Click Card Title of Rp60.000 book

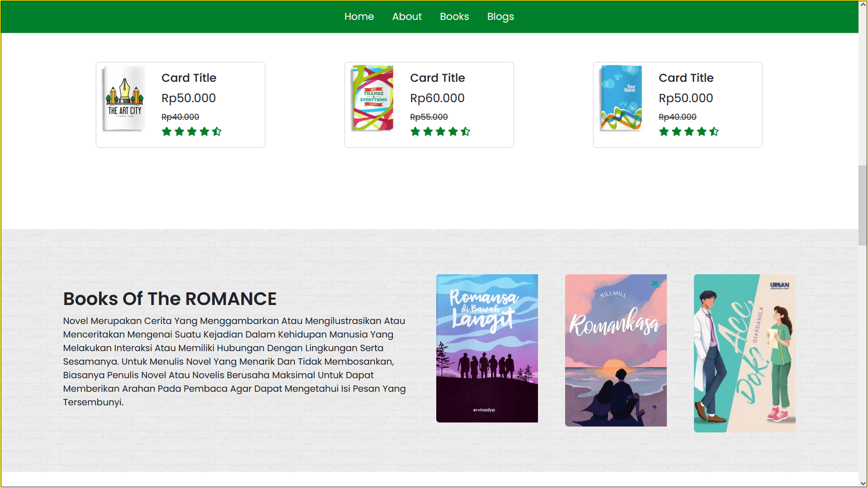click(437, 78)
